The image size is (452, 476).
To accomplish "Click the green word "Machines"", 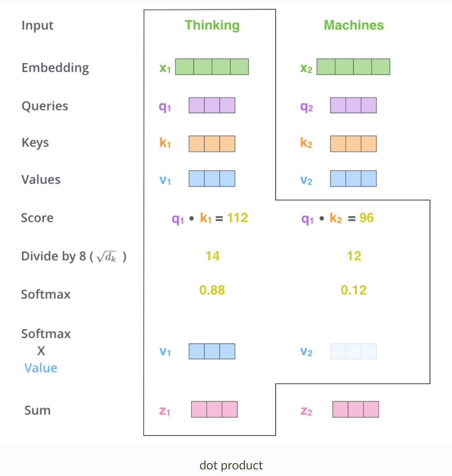I will coord(354,25).
